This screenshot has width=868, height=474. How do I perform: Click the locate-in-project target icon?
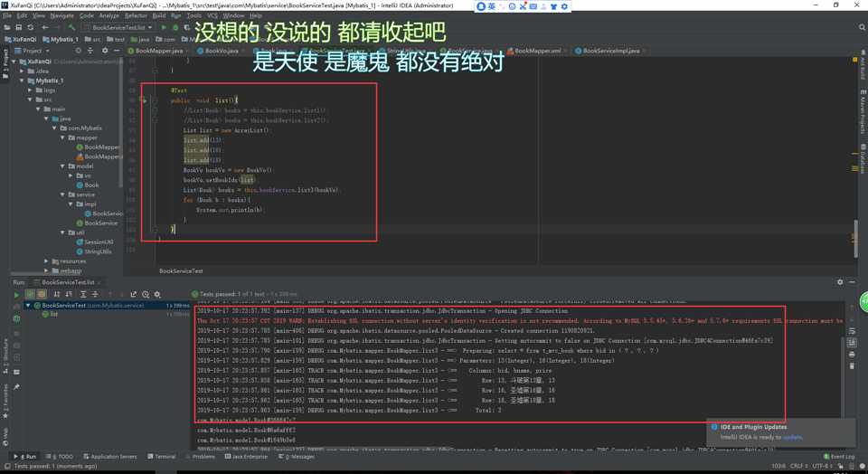(78, 51)
